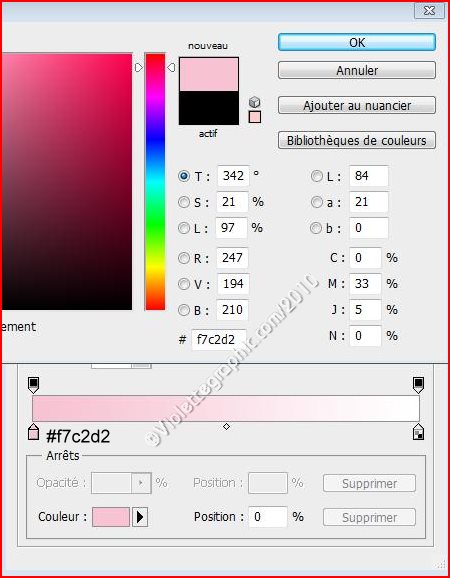Confirm with the OK button
This screenshot has width=450, height=578.
point(357,42)
